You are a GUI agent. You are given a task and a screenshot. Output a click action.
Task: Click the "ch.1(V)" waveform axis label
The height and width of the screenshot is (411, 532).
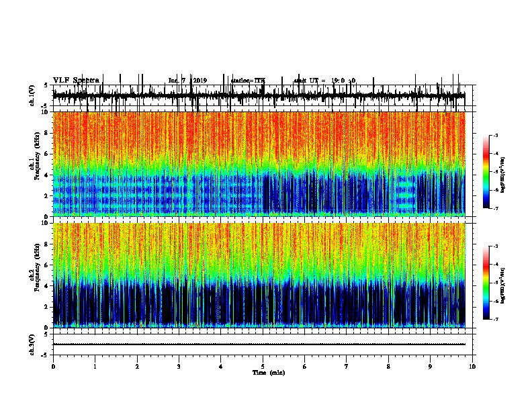point(32,95)
